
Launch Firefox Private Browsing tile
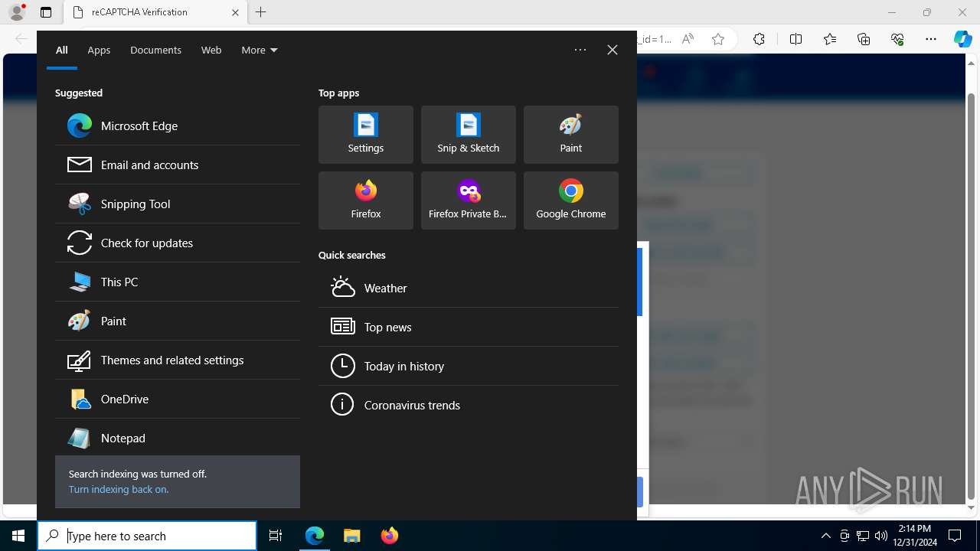point(469,201)
